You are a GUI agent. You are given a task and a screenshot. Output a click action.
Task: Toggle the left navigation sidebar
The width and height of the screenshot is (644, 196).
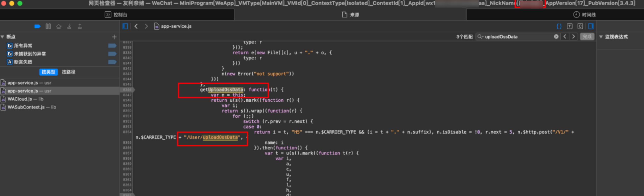point(125,26)
